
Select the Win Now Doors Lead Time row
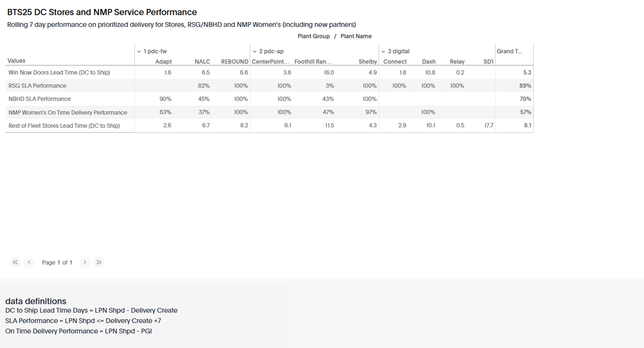pos(269,72)
